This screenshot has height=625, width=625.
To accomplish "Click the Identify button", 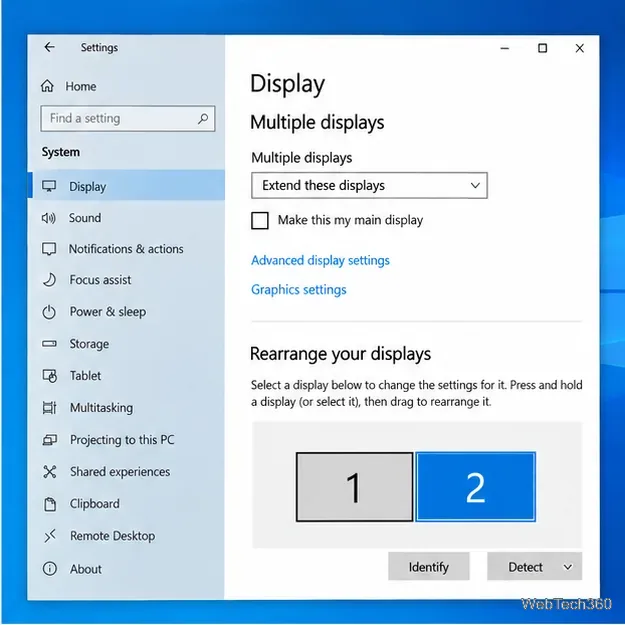I will (x=428, y=567).
